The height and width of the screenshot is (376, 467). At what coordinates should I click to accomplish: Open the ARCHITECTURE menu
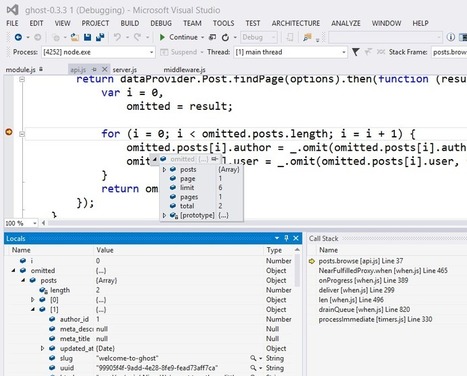click(x=296, y=23)
